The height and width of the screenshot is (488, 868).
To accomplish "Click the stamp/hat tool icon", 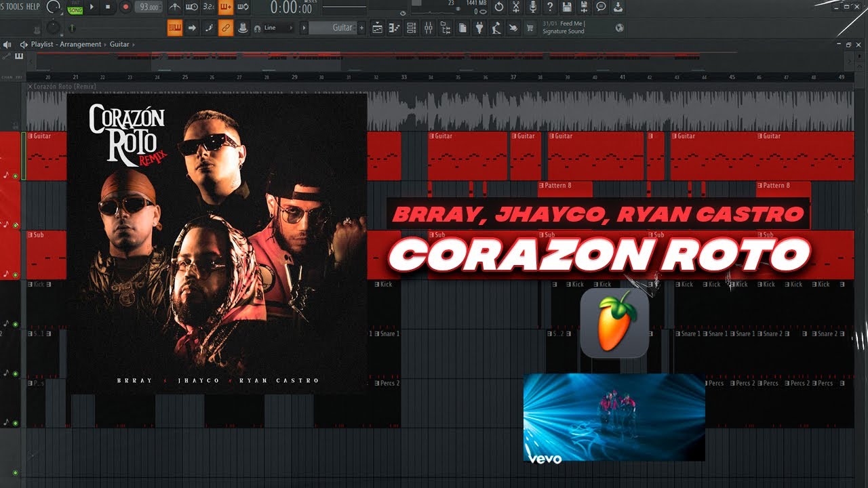I will [x=243, y=28].
